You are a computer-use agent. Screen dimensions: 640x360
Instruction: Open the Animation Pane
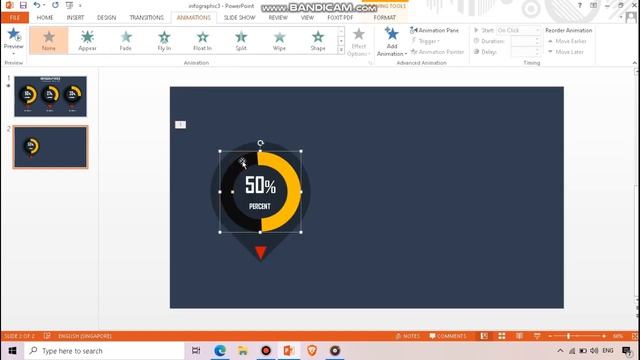tap(434, 30)
